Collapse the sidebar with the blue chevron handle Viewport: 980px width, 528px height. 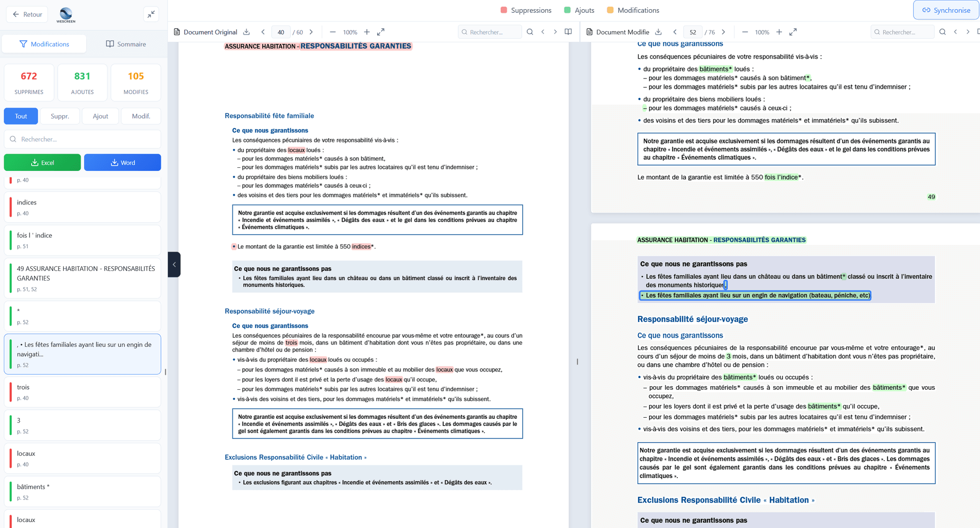coord(174,264)
